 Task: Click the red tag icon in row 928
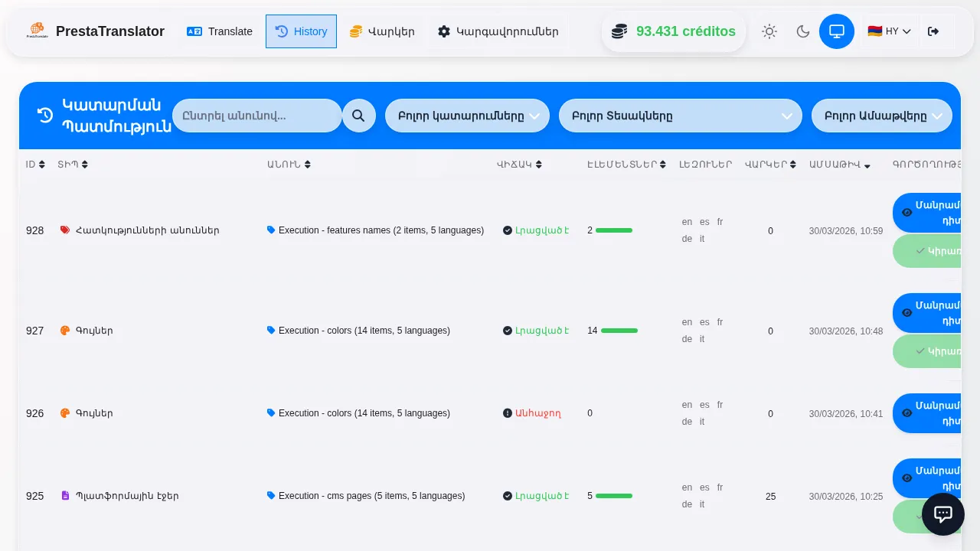point(65,230)
